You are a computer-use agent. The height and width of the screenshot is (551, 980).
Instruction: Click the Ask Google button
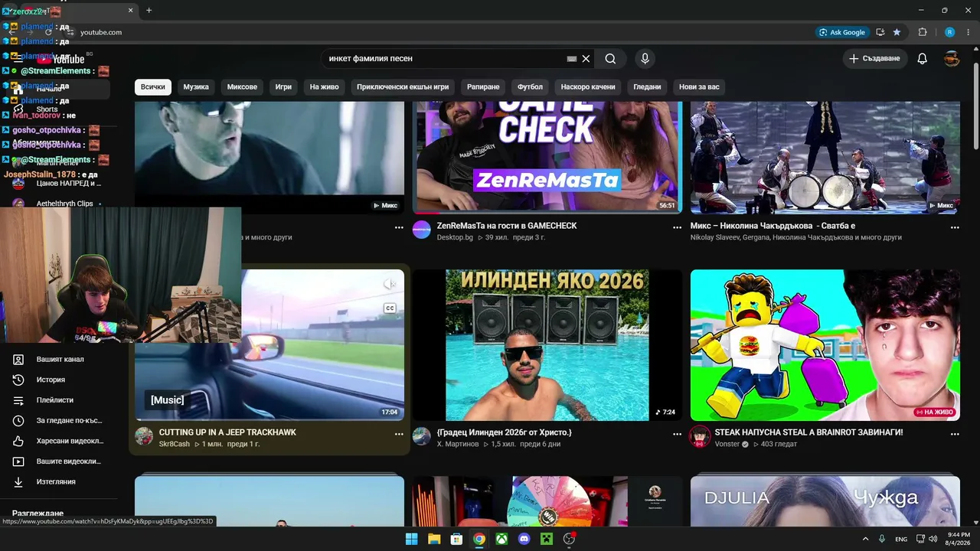pyautogui.click(x=842, y=32)
